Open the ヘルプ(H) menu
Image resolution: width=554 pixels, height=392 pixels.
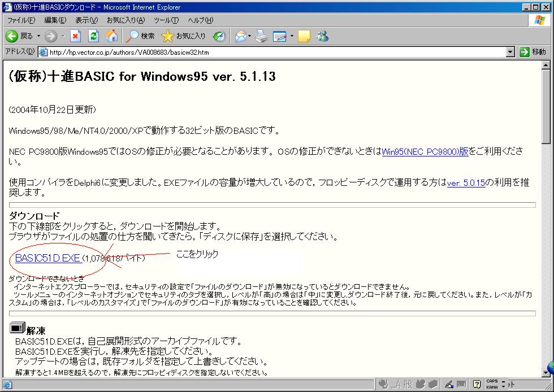tap(200, 20)
